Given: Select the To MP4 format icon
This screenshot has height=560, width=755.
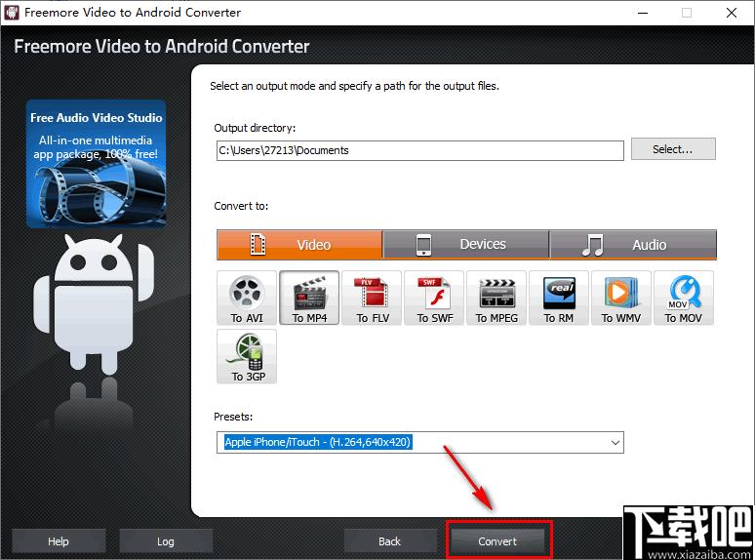Looking at the screenshot, I should (309, 299).
